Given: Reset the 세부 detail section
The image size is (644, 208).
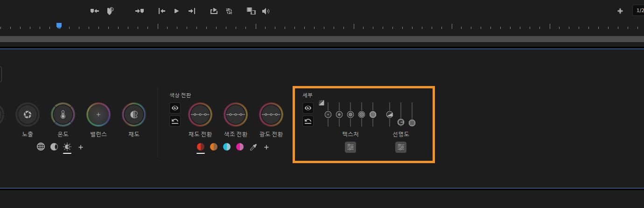Looking at the screenshot, I should coord(308,122).
